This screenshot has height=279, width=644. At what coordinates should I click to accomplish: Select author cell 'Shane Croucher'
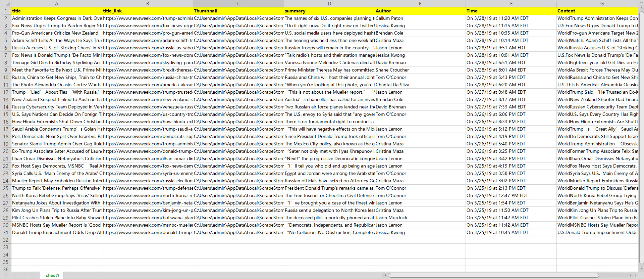pyautogui.click(x=420, y=70)
